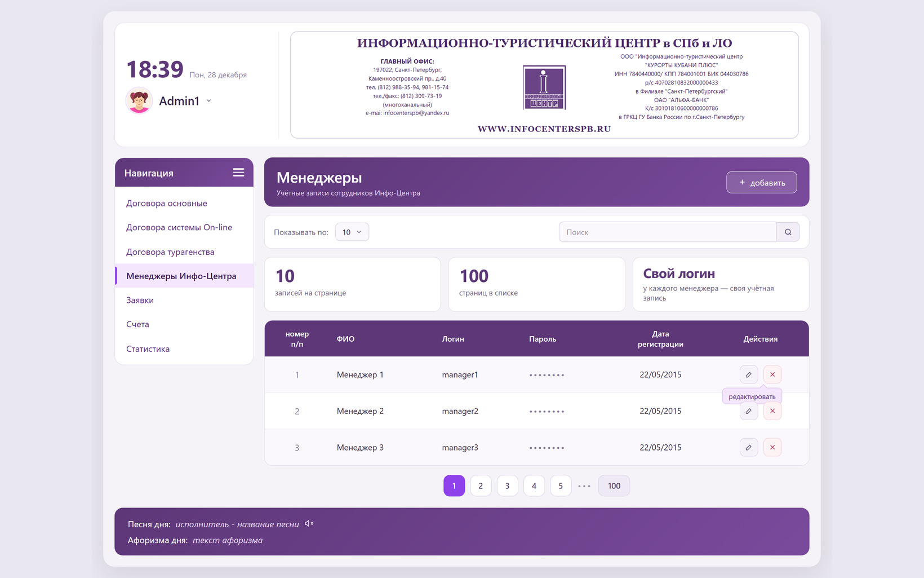Go to pagination page 2
924x578 pixels.
[481, 486]
